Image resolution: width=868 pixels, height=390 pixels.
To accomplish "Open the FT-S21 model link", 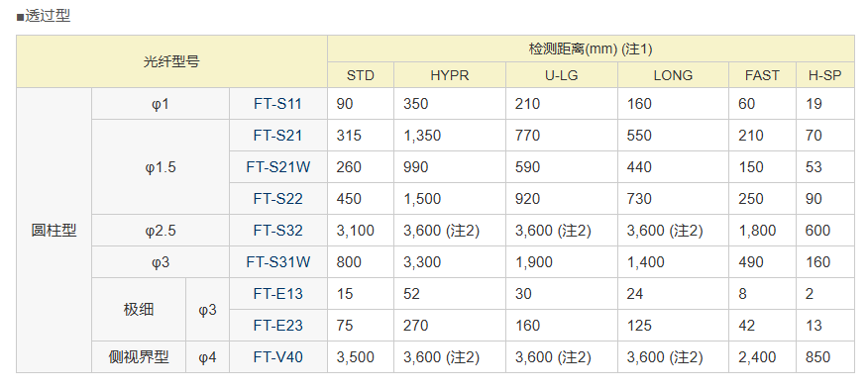I will [277, 135].
